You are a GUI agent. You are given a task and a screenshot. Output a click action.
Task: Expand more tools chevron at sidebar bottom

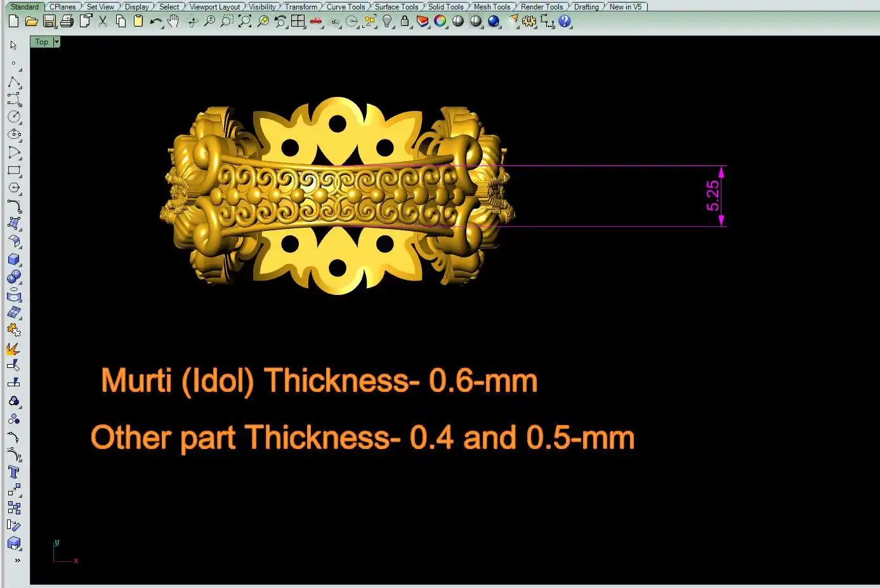pyautogui.click(x=17, y=560)
